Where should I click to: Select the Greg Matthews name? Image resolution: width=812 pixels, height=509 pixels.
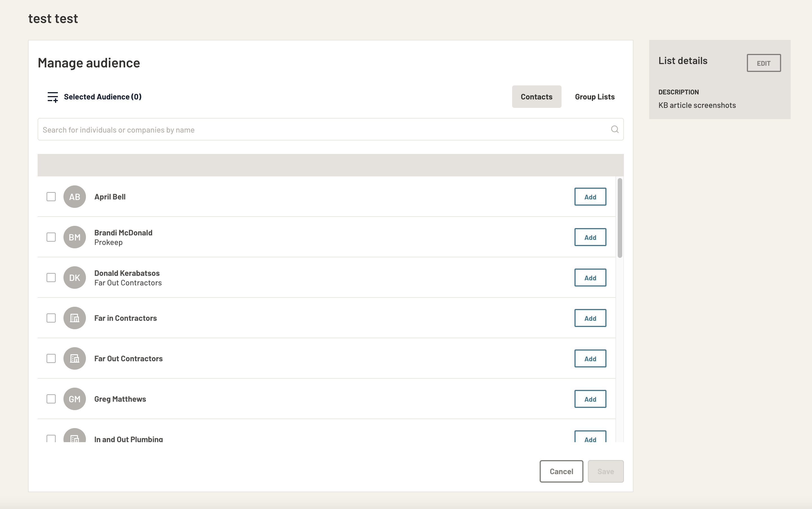tap(120, 399)
